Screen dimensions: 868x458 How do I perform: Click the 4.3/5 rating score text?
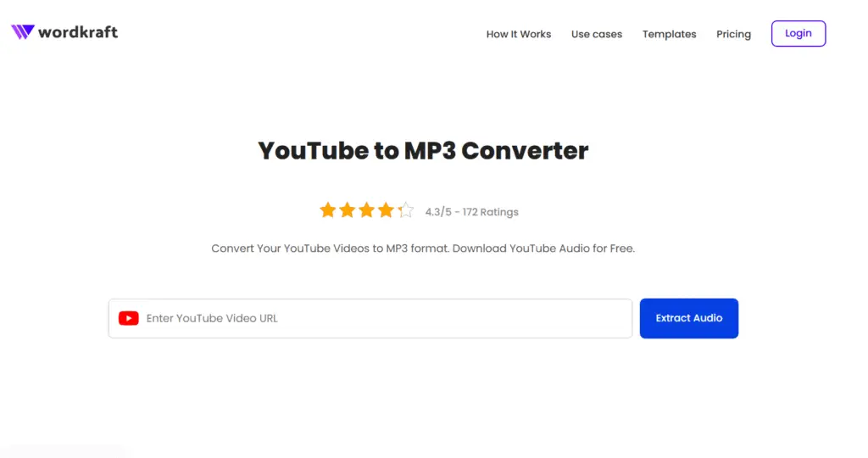point(438,212)
